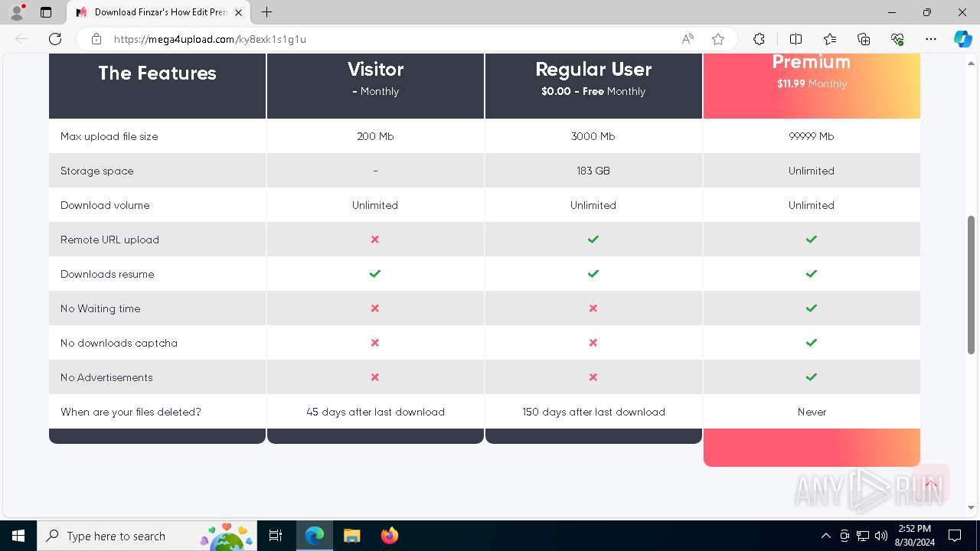Select the 'Never' cell under Premium
980x551 pixels.
[812, 412]
